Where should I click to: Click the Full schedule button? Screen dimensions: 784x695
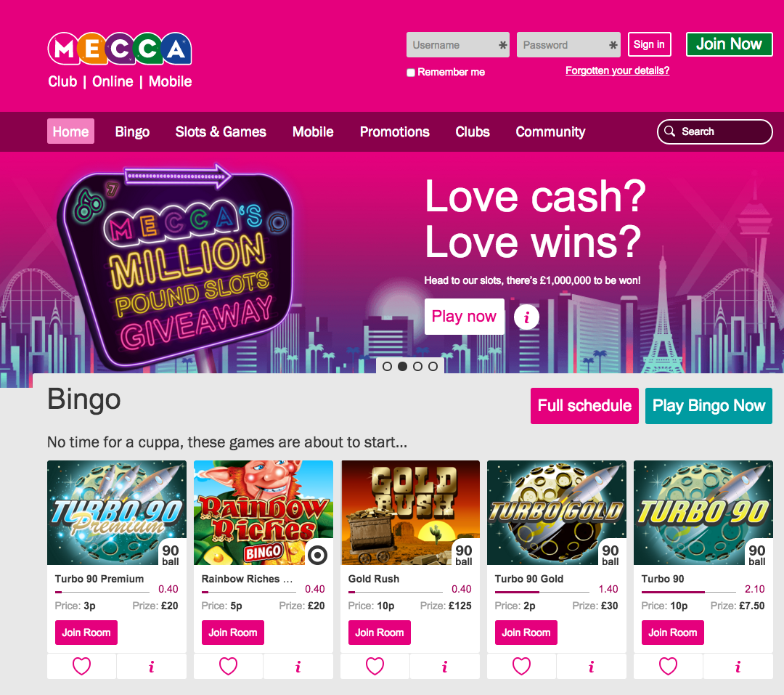click(x=584, y=406)
